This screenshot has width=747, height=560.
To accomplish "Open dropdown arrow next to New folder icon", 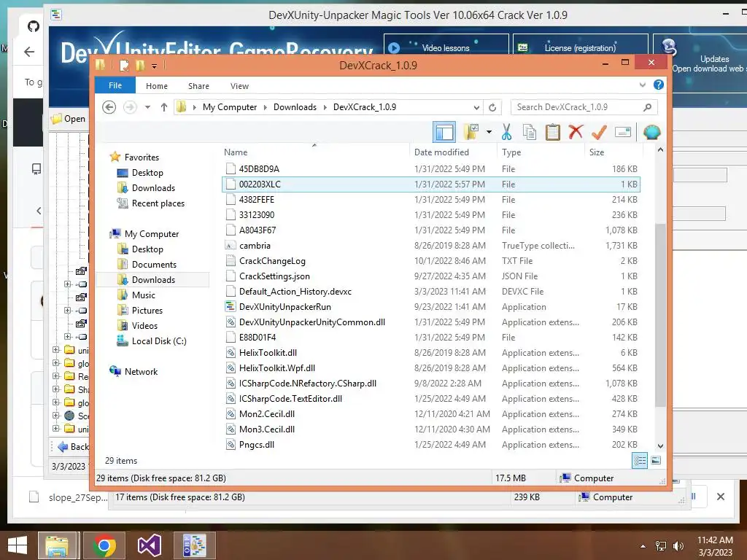I will click(x=489, y=132).
